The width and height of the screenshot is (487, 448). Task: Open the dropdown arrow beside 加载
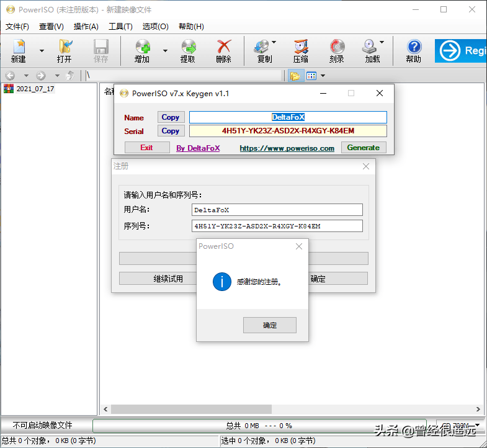(382, 42)
